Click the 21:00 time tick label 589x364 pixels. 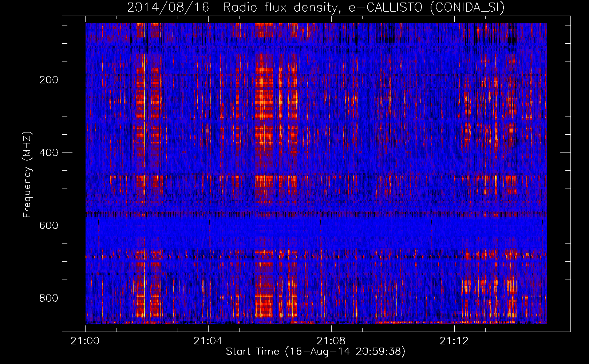coord(85,341)
